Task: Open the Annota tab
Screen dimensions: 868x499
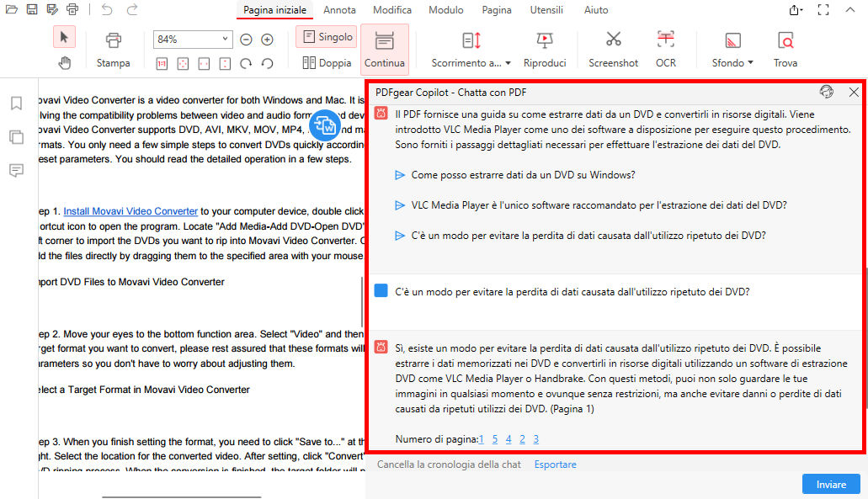Action: [x=339, y=10]
